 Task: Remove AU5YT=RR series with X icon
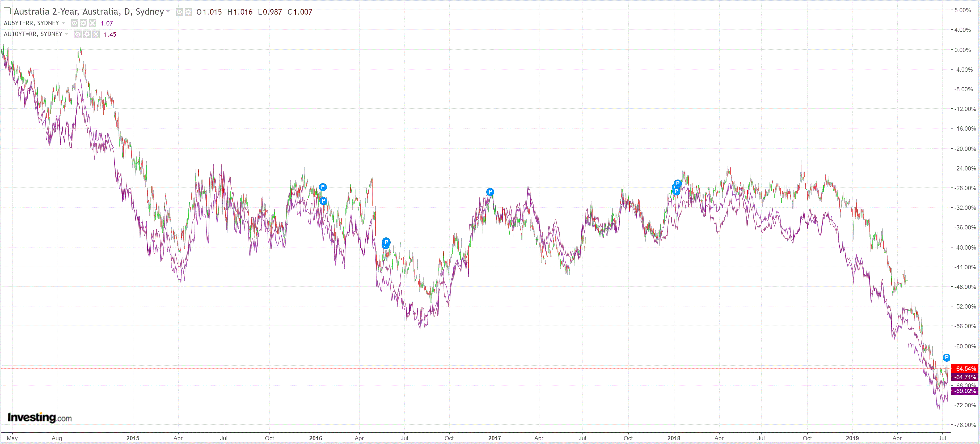[x=92, y=23]
